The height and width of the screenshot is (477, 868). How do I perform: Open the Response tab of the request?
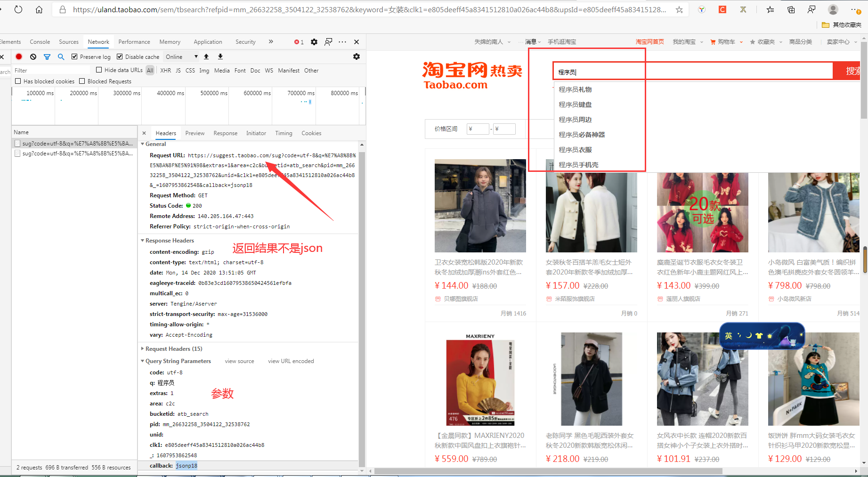coord(226,133)
